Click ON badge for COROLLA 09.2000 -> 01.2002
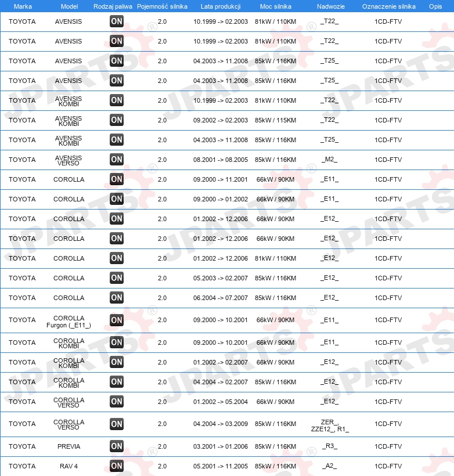The width and height of the screenshot is (454, 476). point(117,199)
